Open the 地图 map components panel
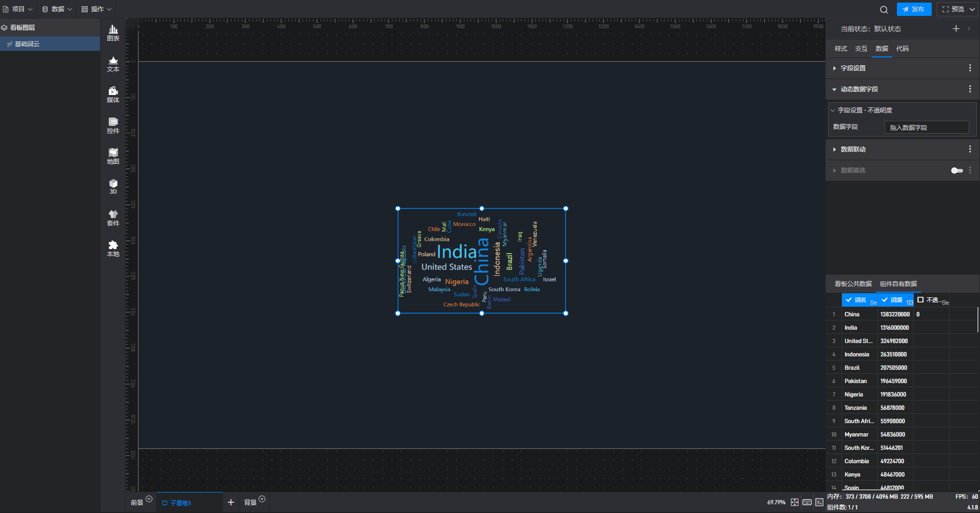Screen dimensions: 980x513 (113, 157)
